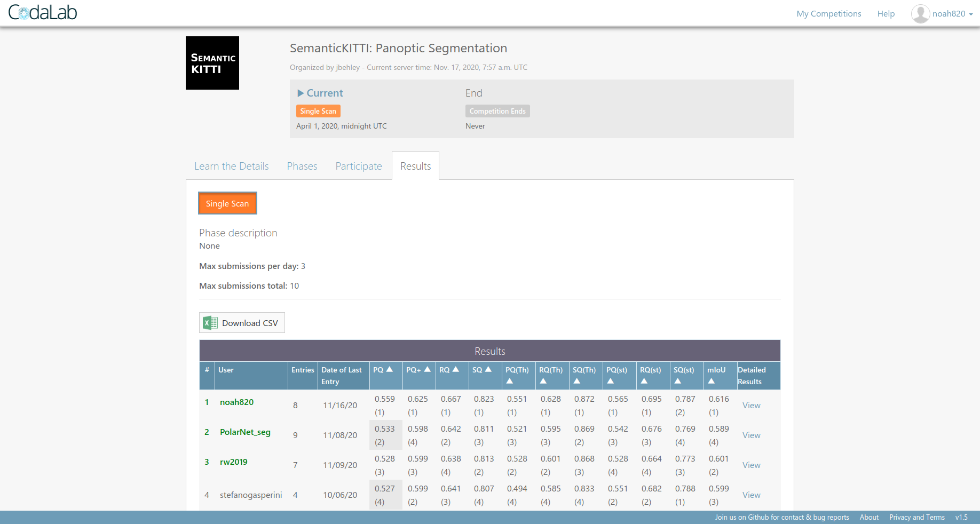Image resolution: width=980 pixels, height=524 pixels.
Task: Click the orange Single Scan results button
Action: [x=227, y=203]
